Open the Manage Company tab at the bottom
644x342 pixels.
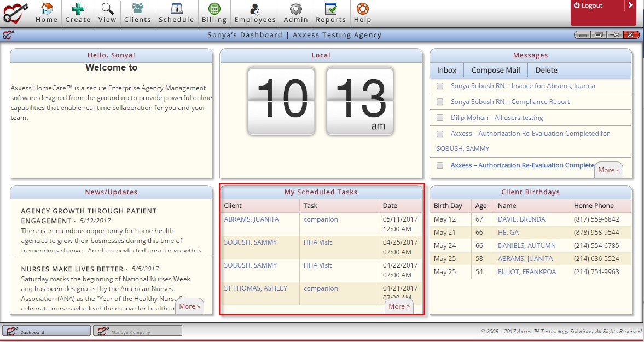tap(137, 331)
